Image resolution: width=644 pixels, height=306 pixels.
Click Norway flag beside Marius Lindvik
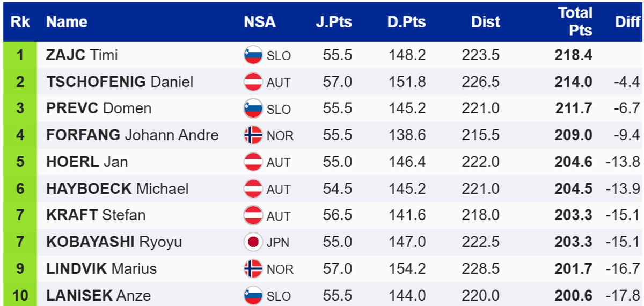pos(253,268)
